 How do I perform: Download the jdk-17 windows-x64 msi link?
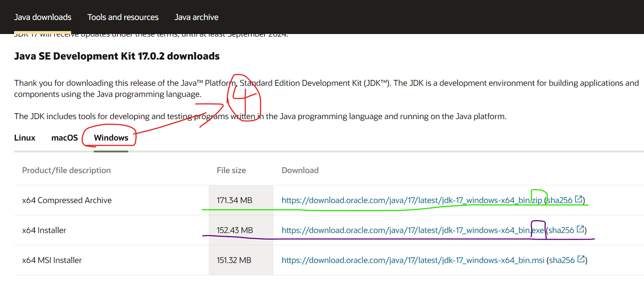coord(413,260)
